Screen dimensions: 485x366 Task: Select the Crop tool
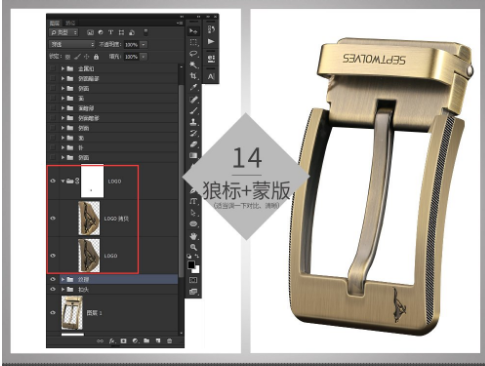(194, 76)
